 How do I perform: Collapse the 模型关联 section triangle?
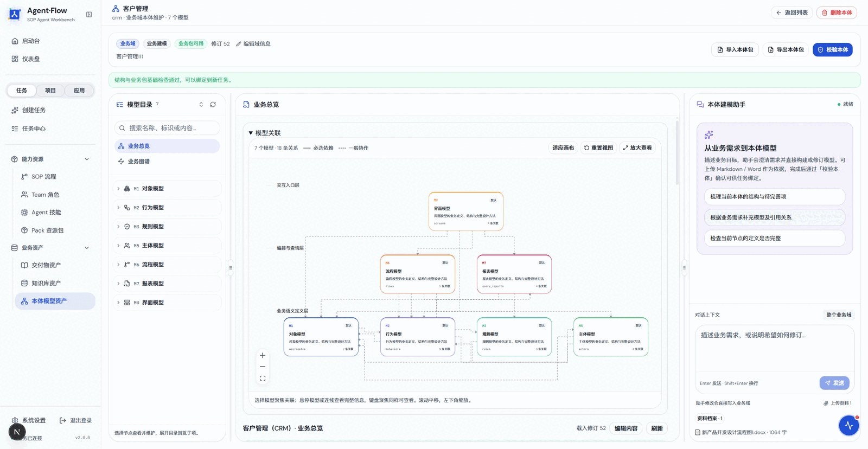[x=251, y=133]
